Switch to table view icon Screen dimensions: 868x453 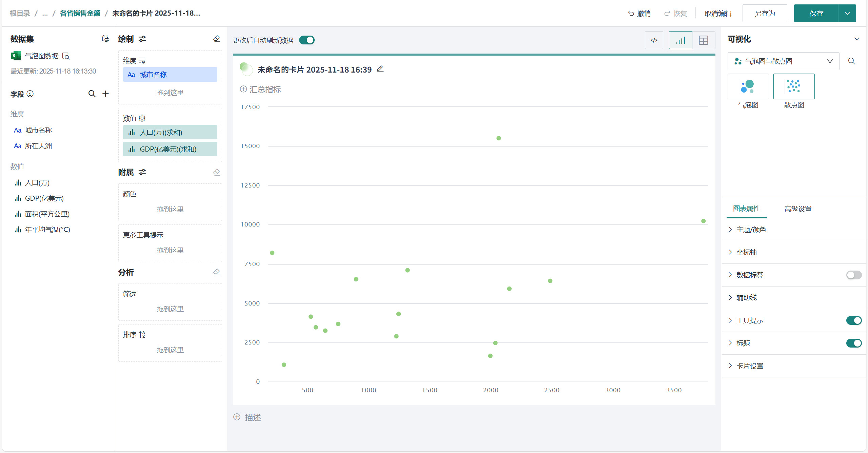click(704, 40)
